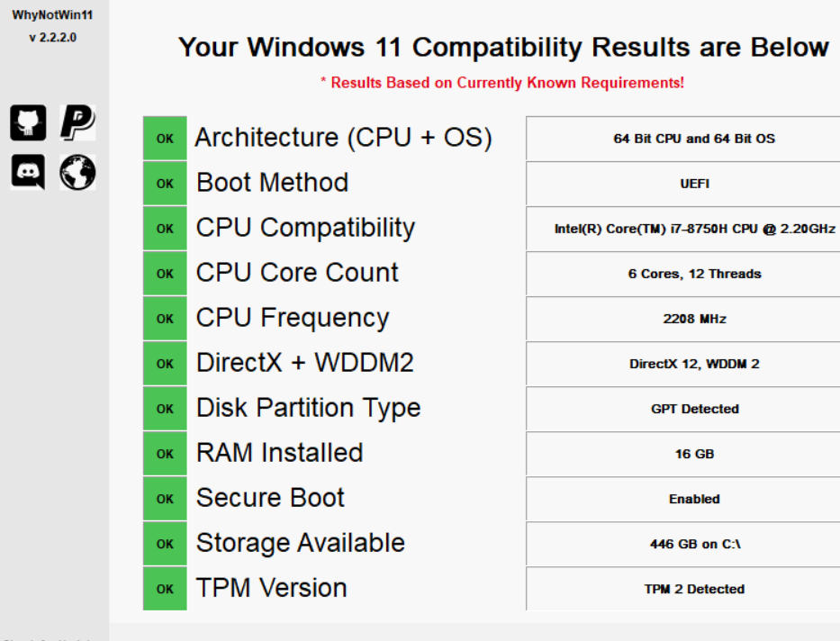840x641 pixels.
Task: Click the version v 2.2.2.0 text
Action: click(52, 38)
